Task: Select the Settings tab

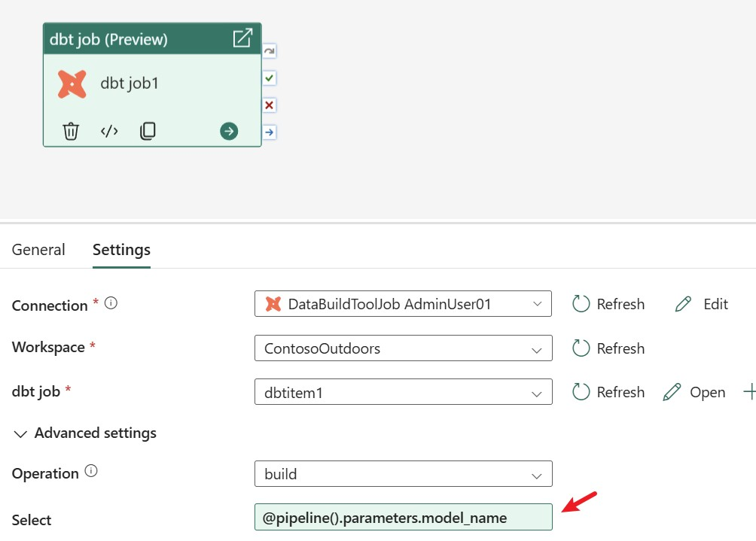Action: click(x=121, y=250)
